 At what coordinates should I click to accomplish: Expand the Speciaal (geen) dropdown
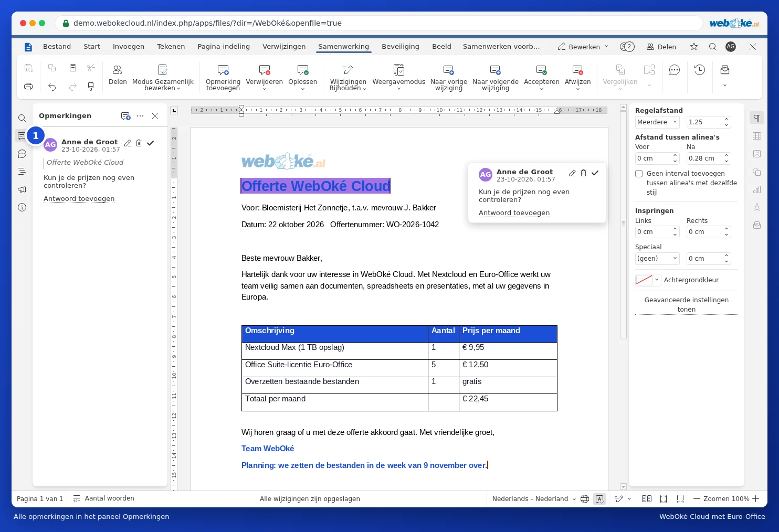657,259
